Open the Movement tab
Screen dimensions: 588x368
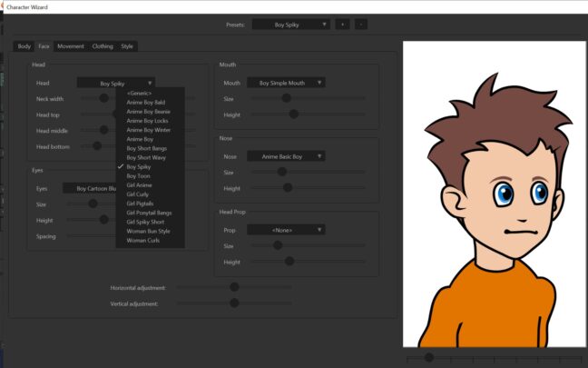point(70,45)
